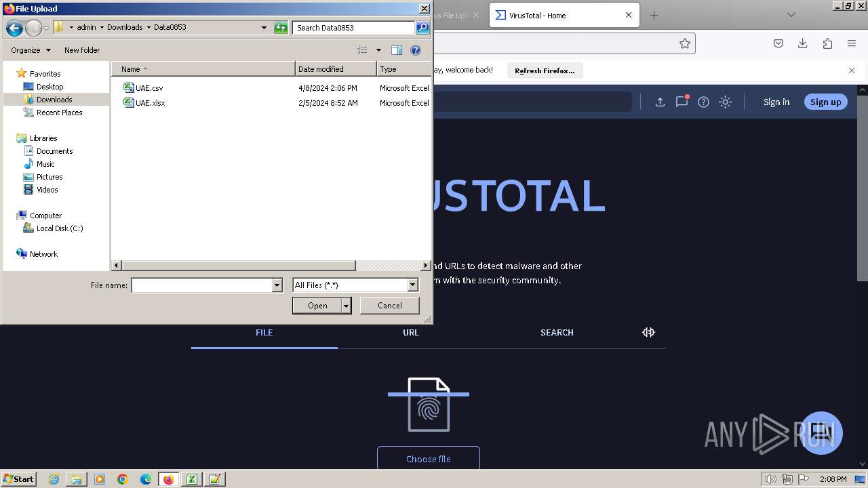
Task: Select Recent Places in navigation pane
Action: (60, 113)
